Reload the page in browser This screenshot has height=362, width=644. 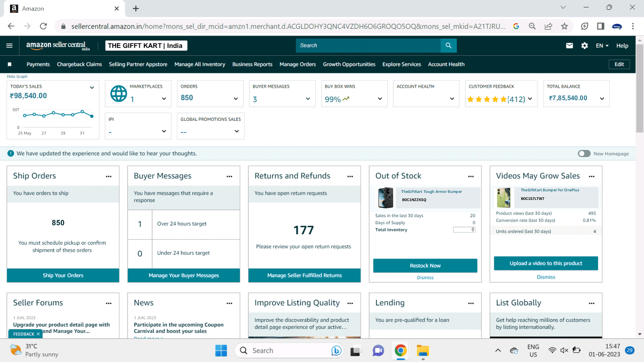tap(43, 26)
